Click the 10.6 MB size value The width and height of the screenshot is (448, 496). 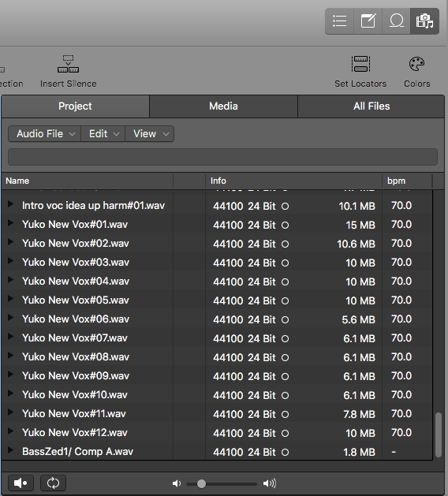click(x=357, y=244)
